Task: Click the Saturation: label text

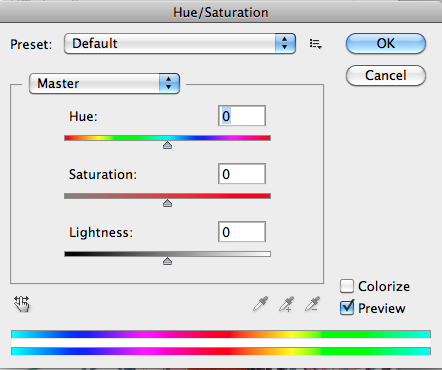Action: coord(103,174)
